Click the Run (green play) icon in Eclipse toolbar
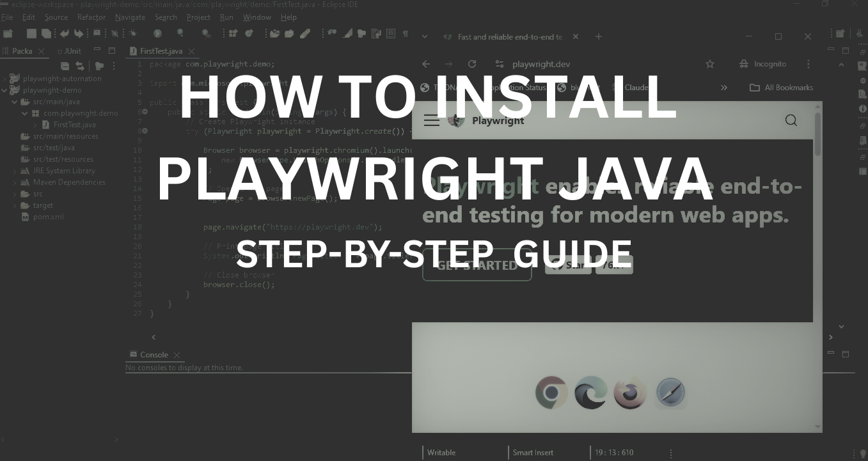Image resolution: width=868 pixels, height=461 pixels. pyautogui.click(x=157, y=33)
